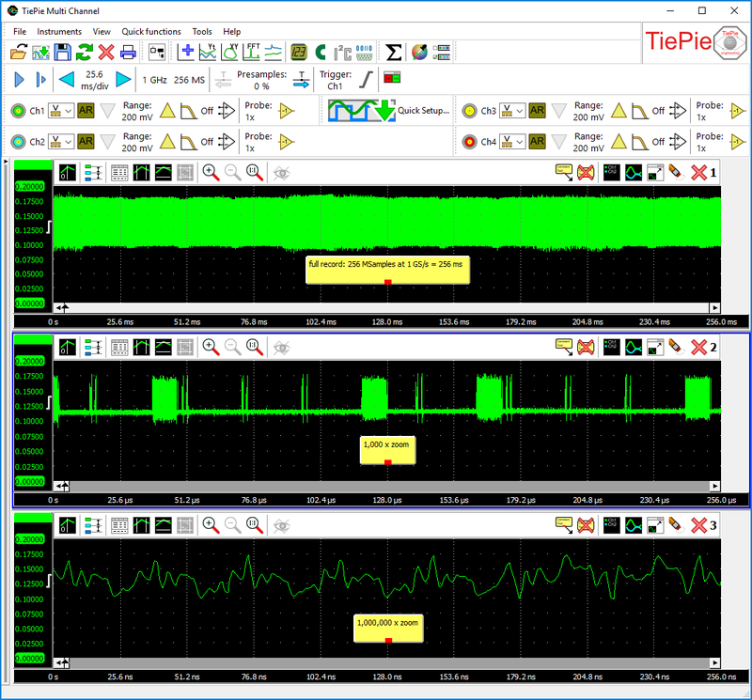
Task: Activate the zoom-in magnifier on graph 2
Action: [x=211, y=346]
